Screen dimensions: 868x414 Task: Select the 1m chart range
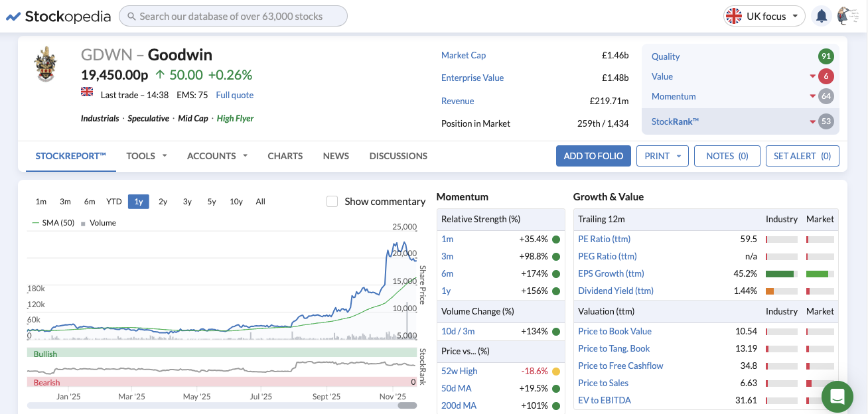coord(41,202)
